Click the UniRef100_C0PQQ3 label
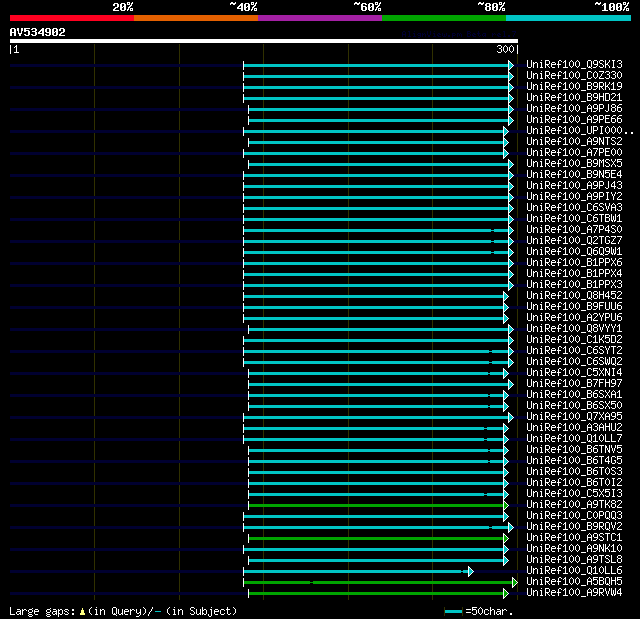Viewport: 640px width, 619px height. click(574, 516)
